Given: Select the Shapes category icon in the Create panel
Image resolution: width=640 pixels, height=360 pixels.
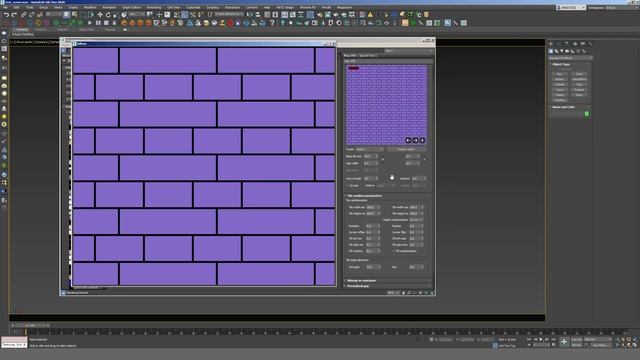Looking at the screenshot, I should tap(556, 51).
